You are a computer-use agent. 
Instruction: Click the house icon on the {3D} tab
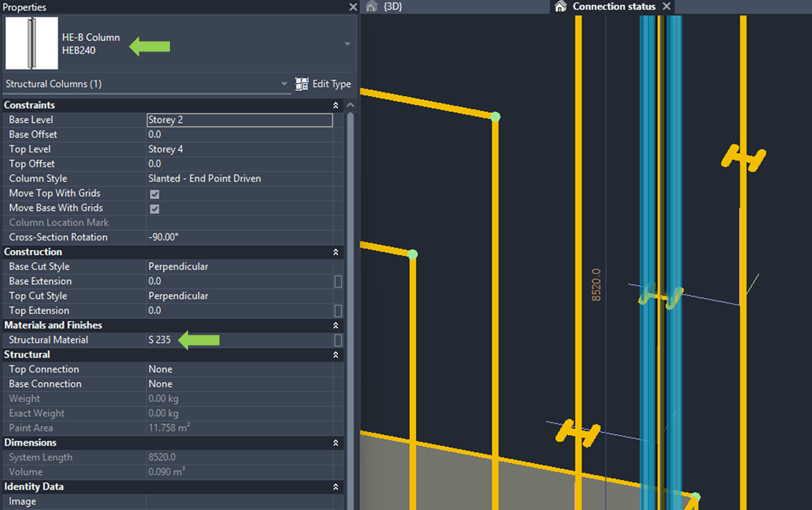(372, 6)
